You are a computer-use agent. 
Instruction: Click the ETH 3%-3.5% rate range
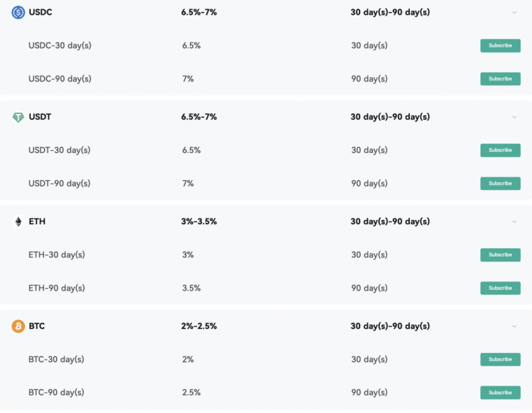tap(199, 222)
